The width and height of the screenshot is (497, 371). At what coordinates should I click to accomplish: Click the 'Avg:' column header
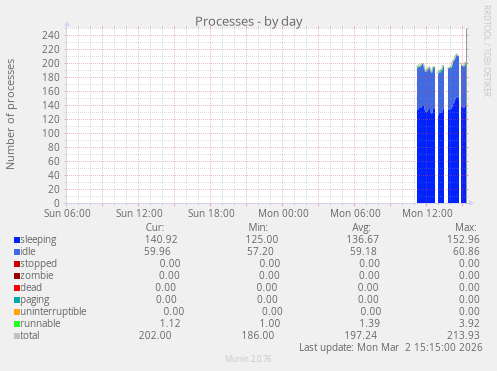(x=361, y=227)
